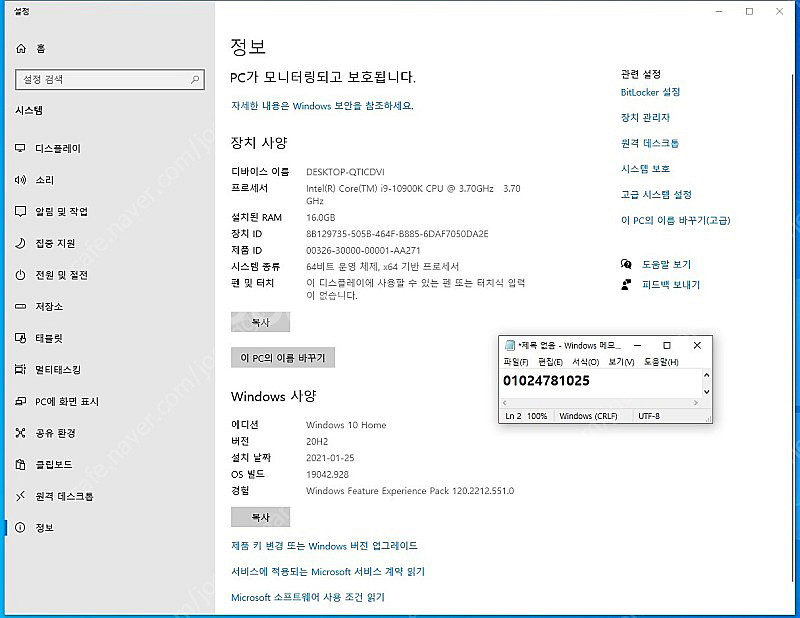Viewport: 800px width, 618px height.
Task: Click the Notepad app icon in title bar
Action: click(509, 345)
